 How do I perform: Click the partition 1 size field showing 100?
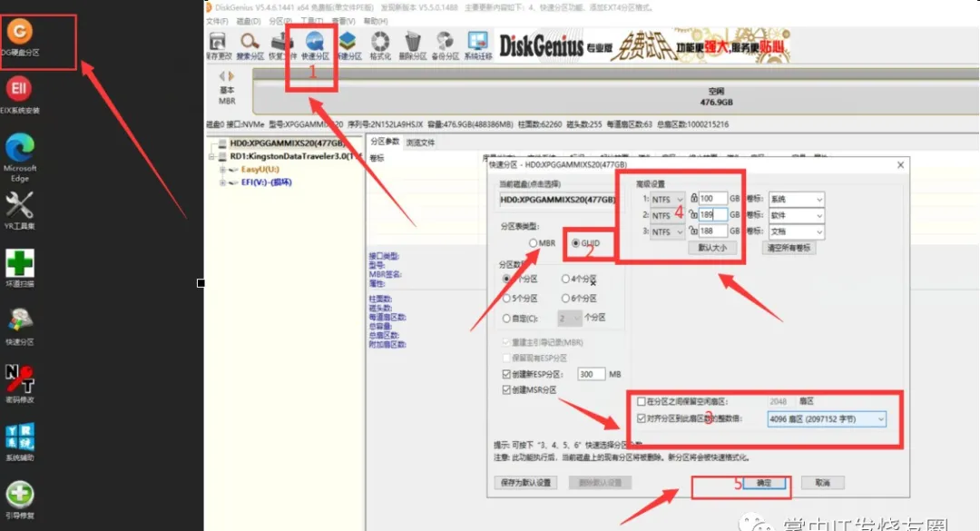click(x=712, y=198)
